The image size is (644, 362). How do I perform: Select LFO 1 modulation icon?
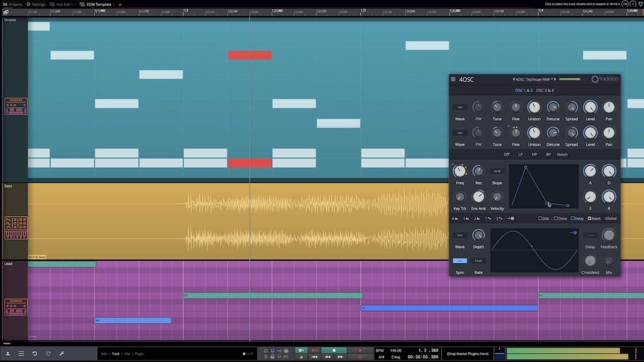pos(488,218)
